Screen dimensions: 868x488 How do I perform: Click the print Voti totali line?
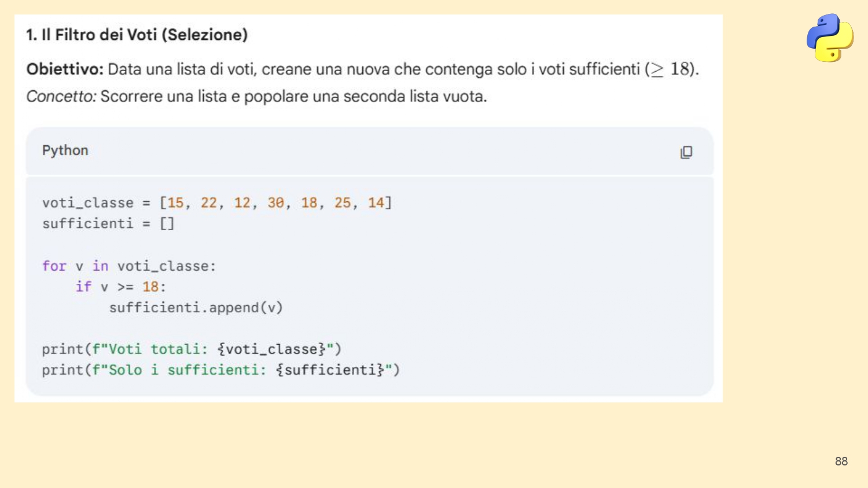click(x=192, y=349)
